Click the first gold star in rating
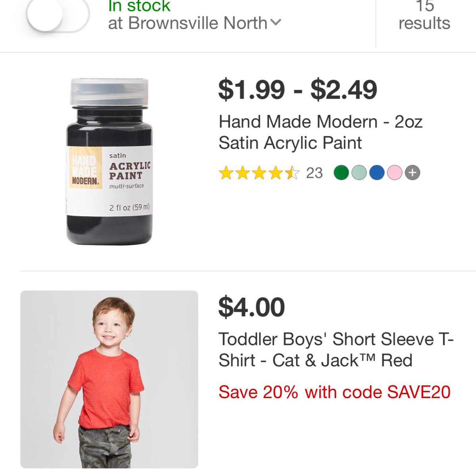Image resolution: width=476 pixels, height=476 pixels. pyautogui.click(x=226, y=173)
